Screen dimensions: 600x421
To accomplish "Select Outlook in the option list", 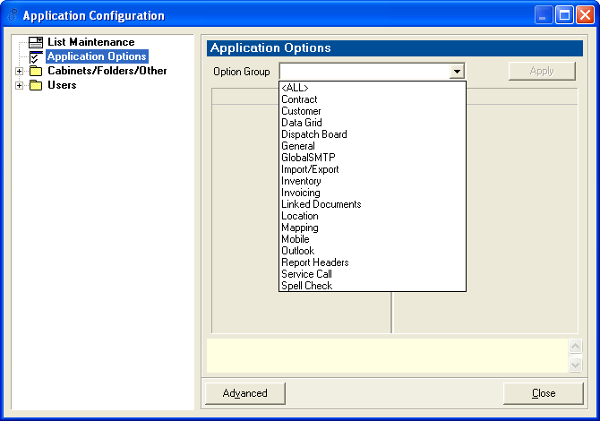I will (x=372, y=251).
